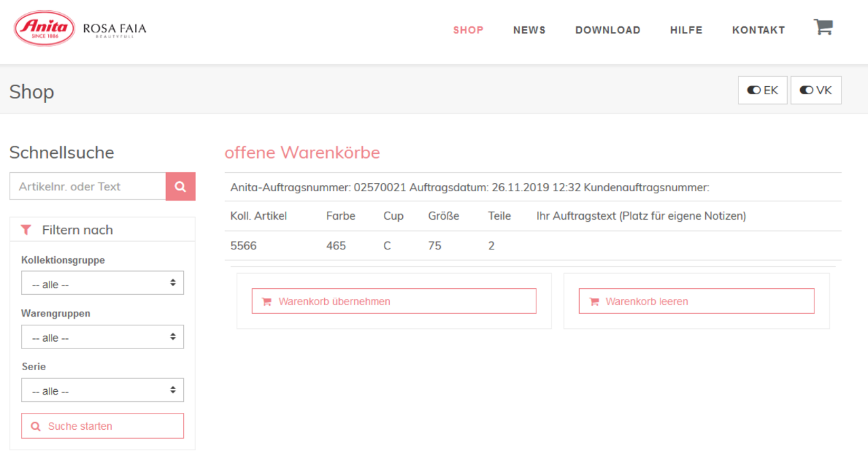Open the DOWNLOAD menu item
Screen dimensions: 868x459
point(608,30)
